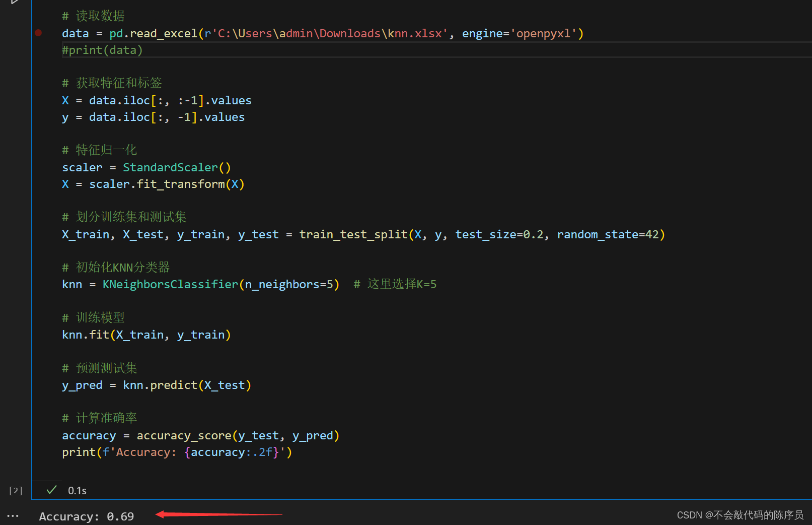Screen dimensions: 812x525
Task: Click the '# 特征归一化' comment
Action: [99, 150]
